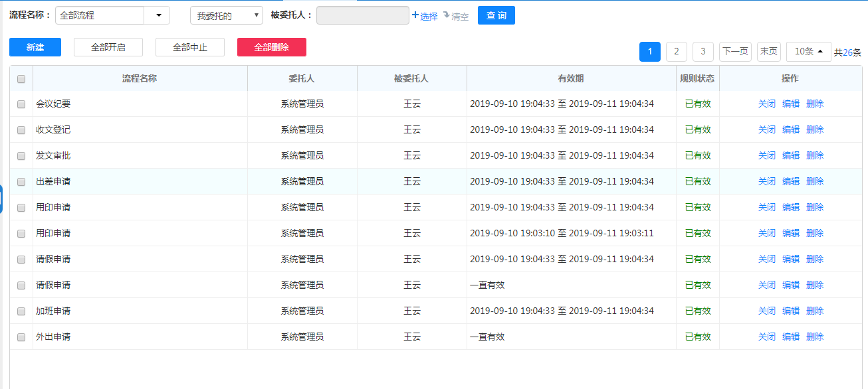Toggle the select-all checkbox in table header

[x=21, y=79]
